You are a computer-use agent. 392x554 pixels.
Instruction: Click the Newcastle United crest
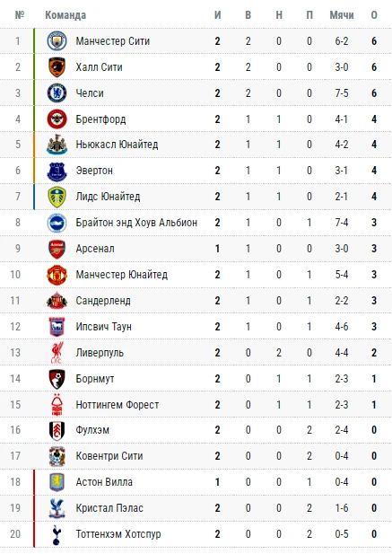pos(57,145)
